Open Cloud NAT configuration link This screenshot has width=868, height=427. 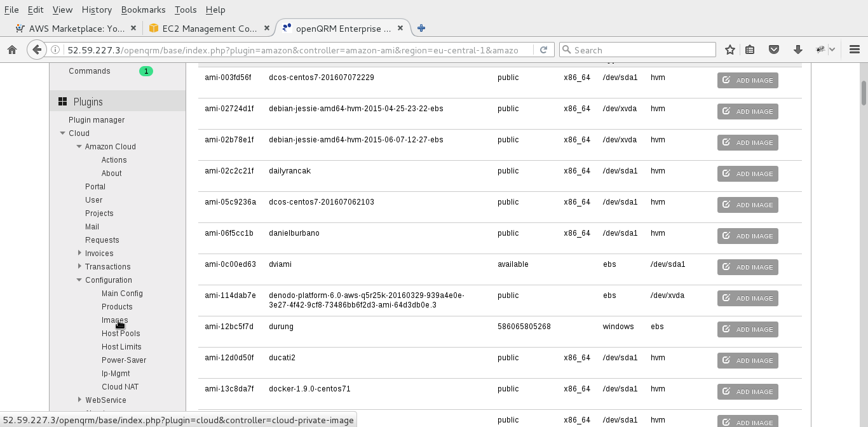tap(120, 387)
